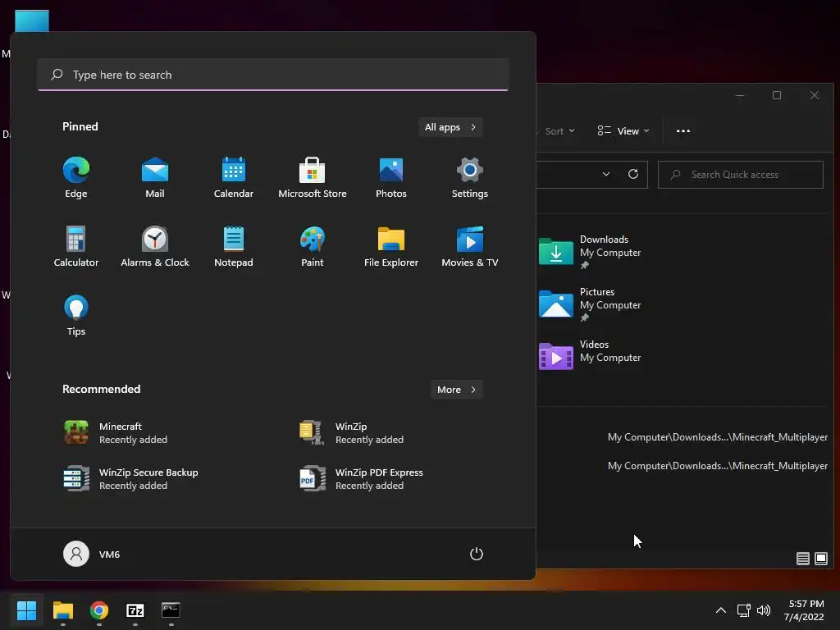
Task: Open Microsoft Store from Start
Action: pyautogui.click(x=313, y=178)
